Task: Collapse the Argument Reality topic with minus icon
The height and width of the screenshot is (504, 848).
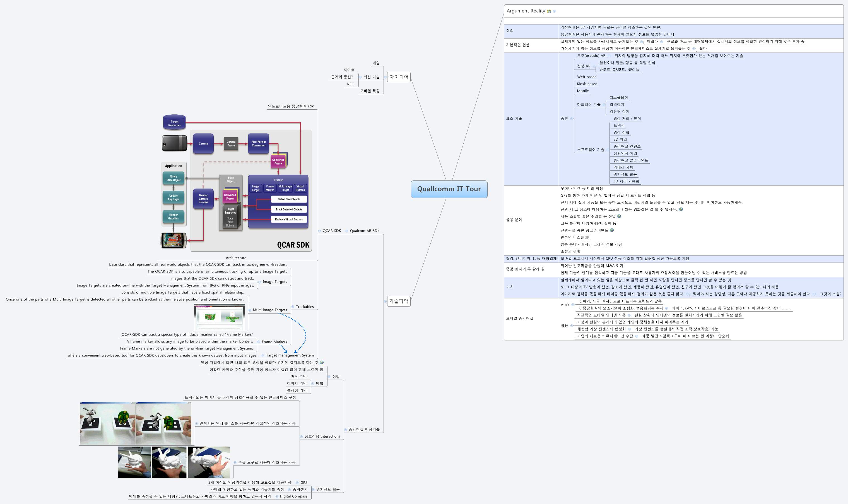Action: [x=554, y=11]
